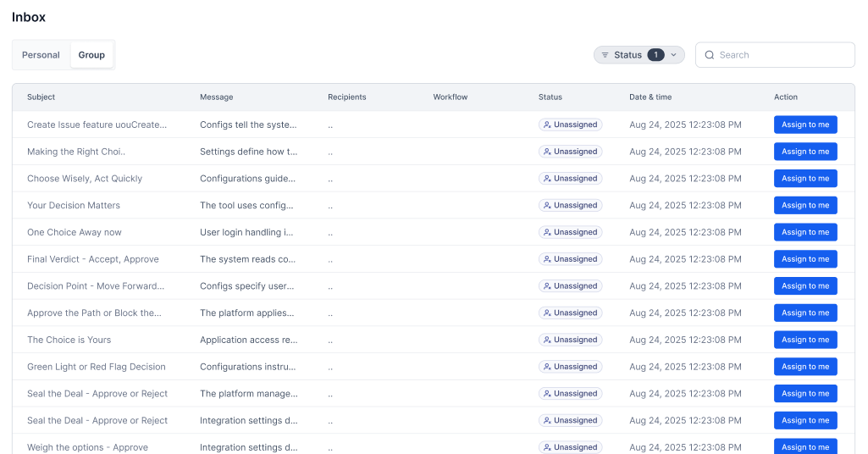Click the filter icon in Status filter
This screenshot has height=454, width=868.
tap(605, 55)
